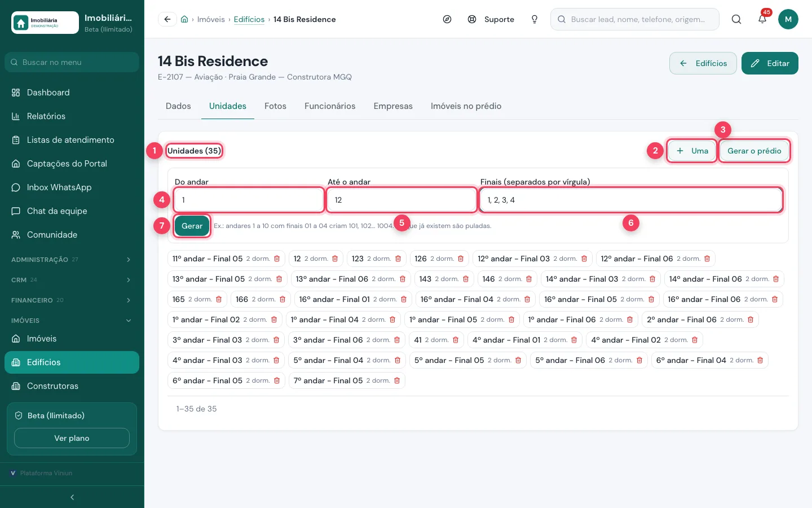Delete unit 123 using trash icon
Viewport: 812px width, 508px height.
398,259
